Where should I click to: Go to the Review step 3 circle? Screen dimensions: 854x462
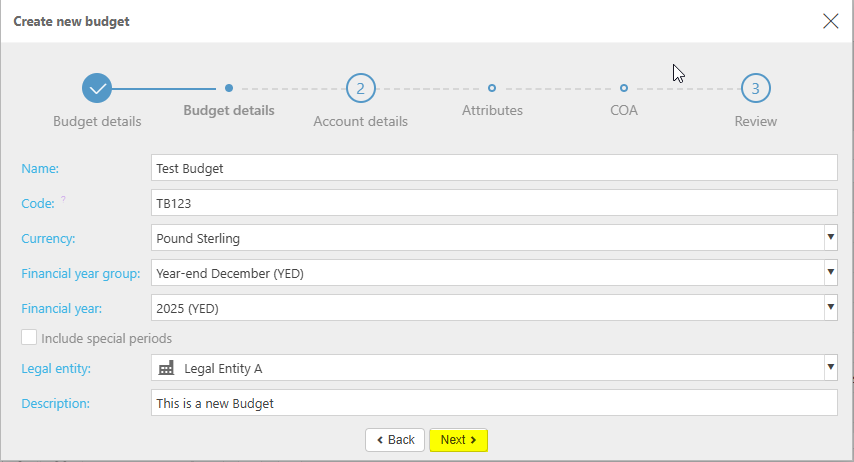(x=755, y=88)
